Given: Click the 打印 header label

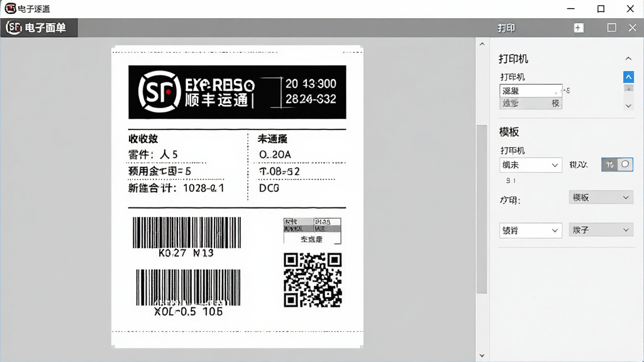Looking at the screenshot, I should point(506,28).
